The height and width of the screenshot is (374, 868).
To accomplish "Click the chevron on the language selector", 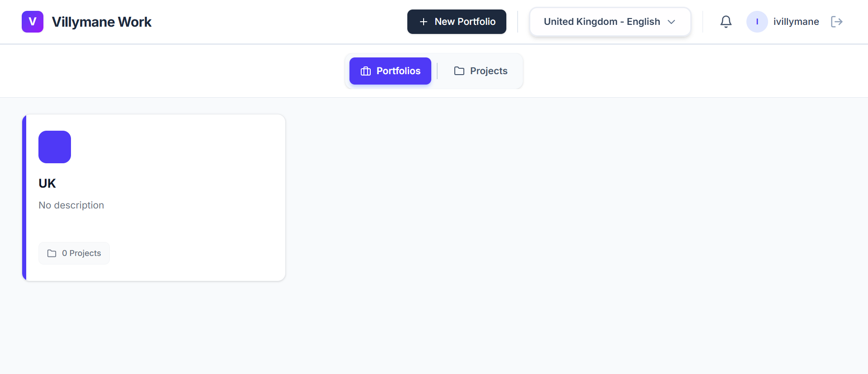I will (672, 21).
